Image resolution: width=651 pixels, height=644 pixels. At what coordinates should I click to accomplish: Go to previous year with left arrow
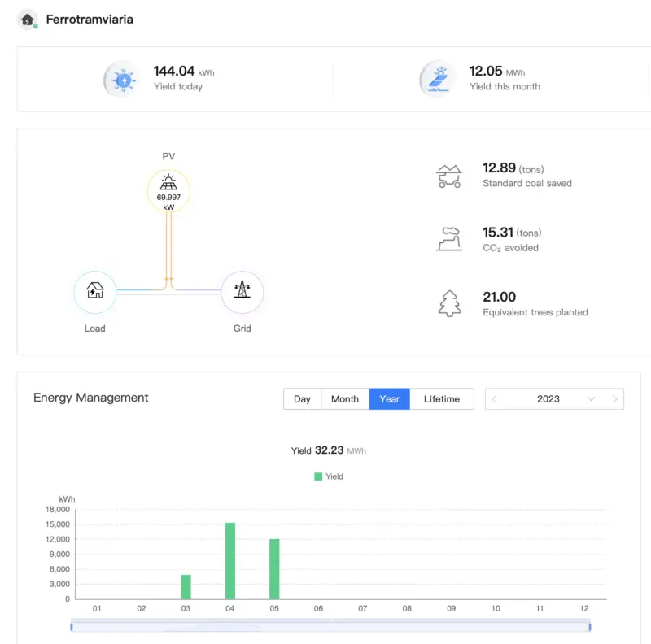coord(494,399)
